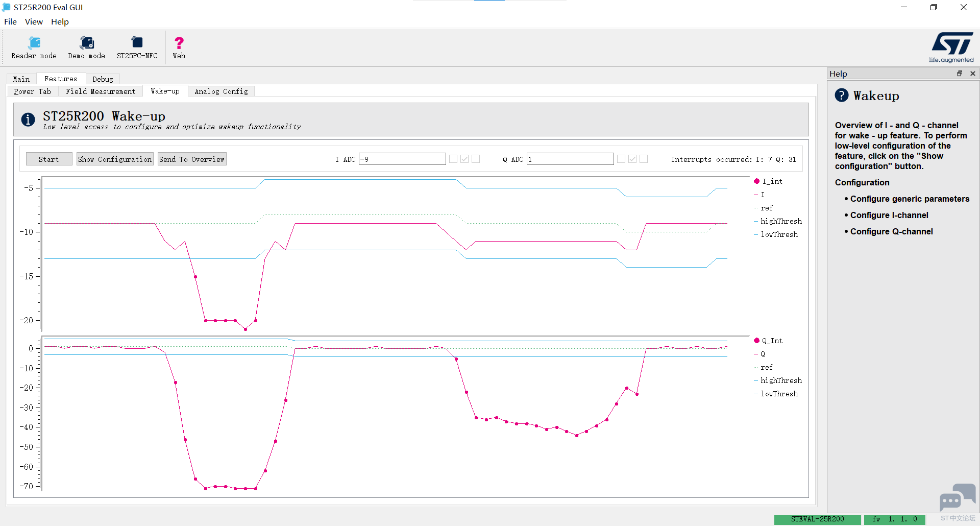
Task: Click the STEVAL-25R200 status indicator
Action: point(818,519)
